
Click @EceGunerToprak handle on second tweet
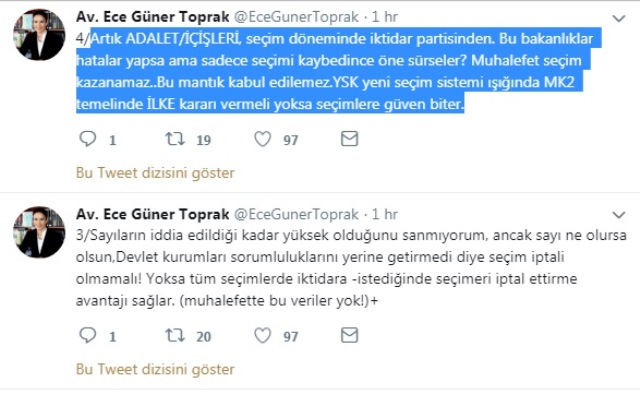pos(296,214)
